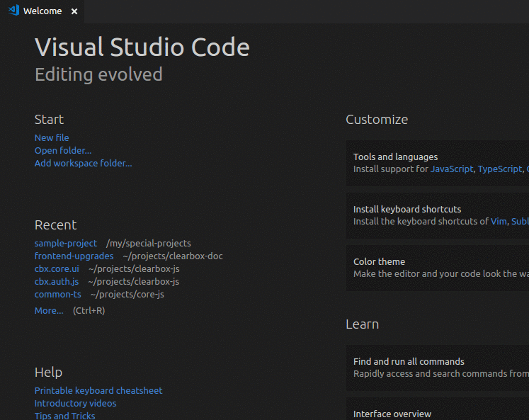529x420 pixels.
Task: Open recent item cbx.auth.js
Action: [x=57, y=281]
